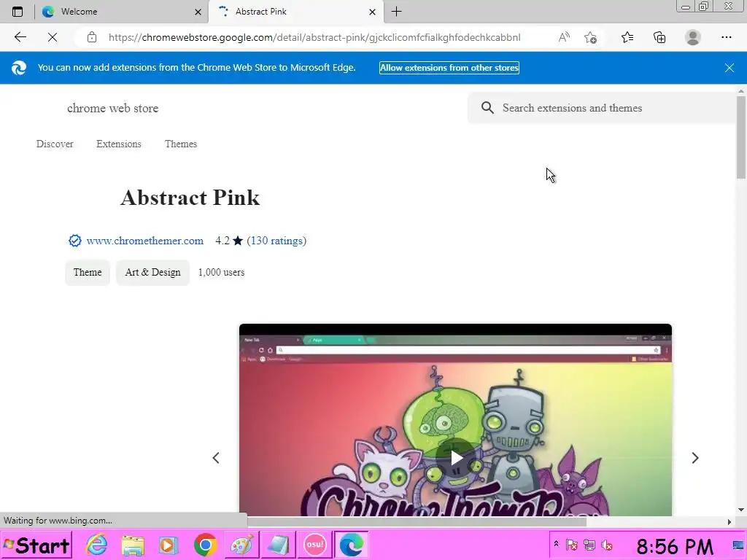Image resolution: width=747 pixels, height=560 pixels.
Task: Close the Abstract Pink tab
Action: [373, 12]
